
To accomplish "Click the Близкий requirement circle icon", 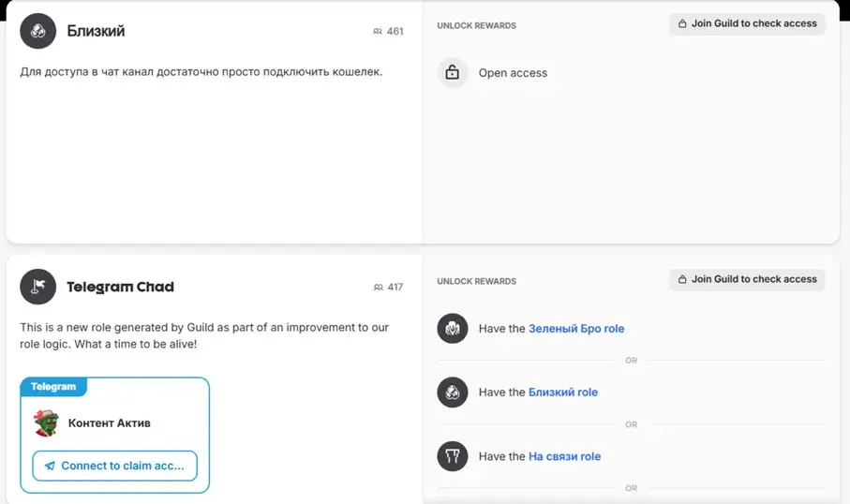I will point(452,393).
